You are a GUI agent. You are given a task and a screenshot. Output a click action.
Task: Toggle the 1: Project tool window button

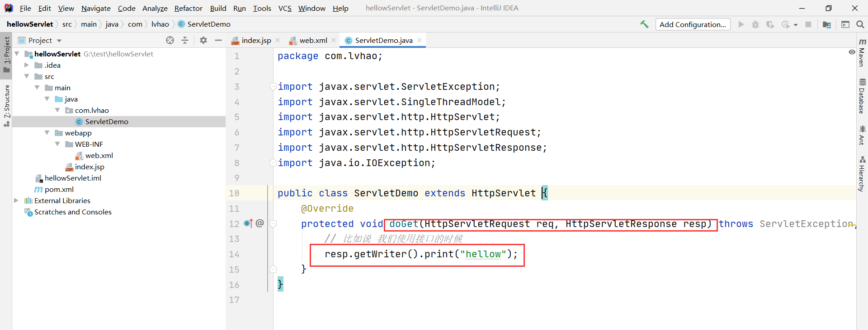pyautogui.click(x=6, y=54)
